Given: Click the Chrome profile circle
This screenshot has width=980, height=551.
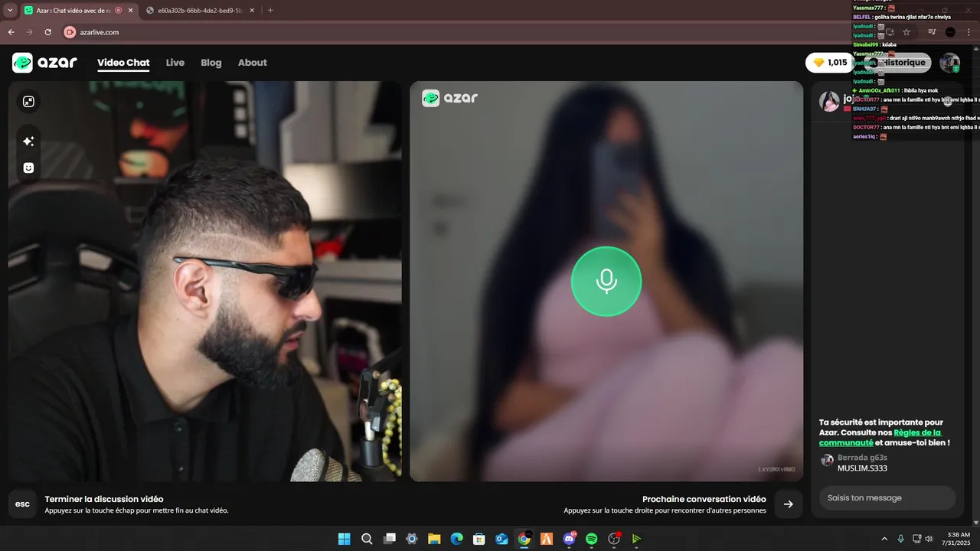Looking at the screenshot, I should (950, 32).
